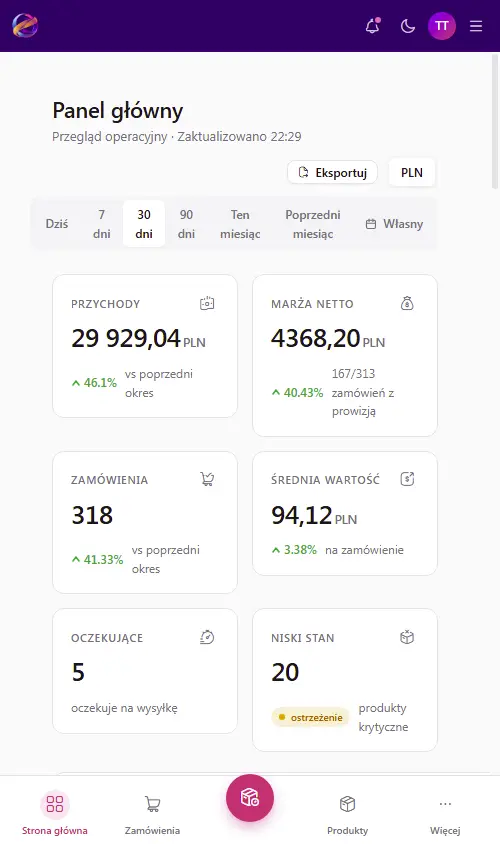Viewport: 500px width, 844px height.
Task: Open the Własny custom date range
Action: click(x=395, y=224)
